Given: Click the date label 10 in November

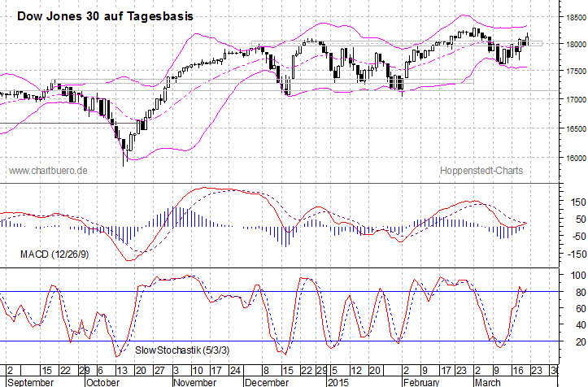Looking at the screenshot, I should (198, 371).
